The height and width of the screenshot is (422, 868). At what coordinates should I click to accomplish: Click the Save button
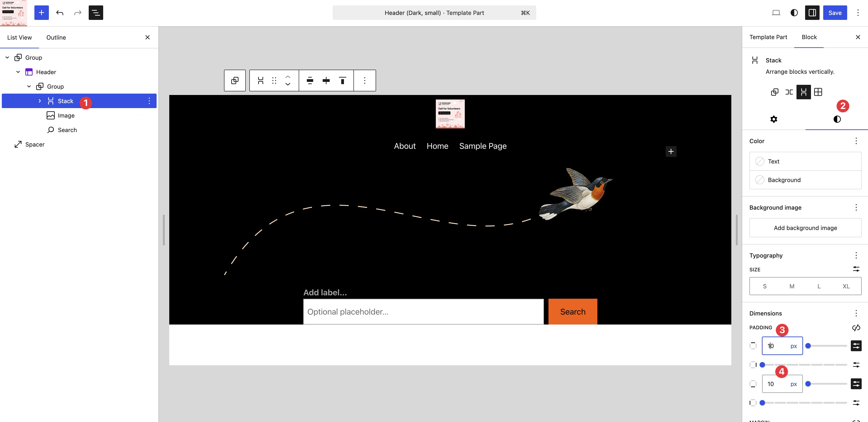pos(835,13)
